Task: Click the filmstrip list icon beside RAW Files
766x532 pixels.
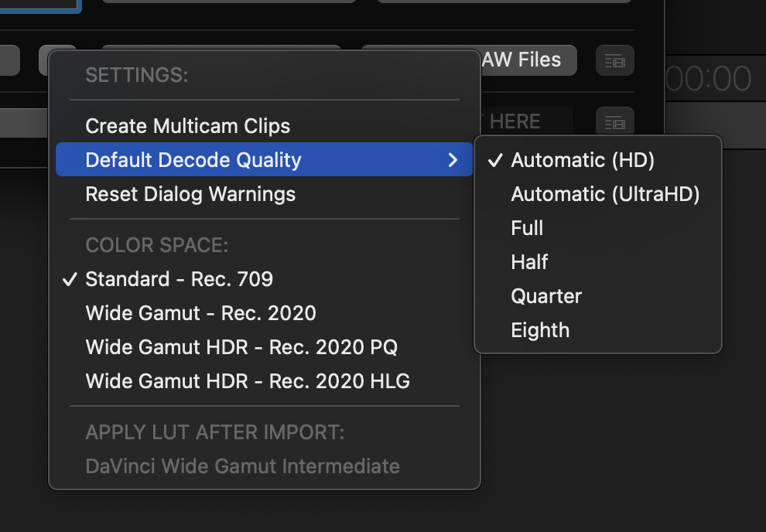Action: pos(615,60)
